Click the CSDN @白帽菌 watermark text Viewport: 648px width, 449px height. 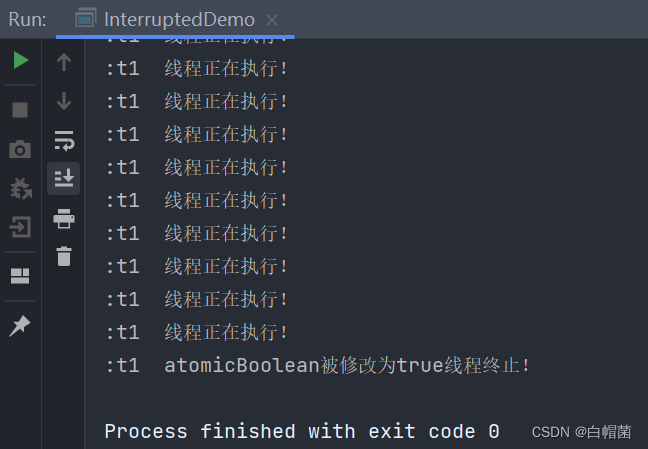point(581,432)
